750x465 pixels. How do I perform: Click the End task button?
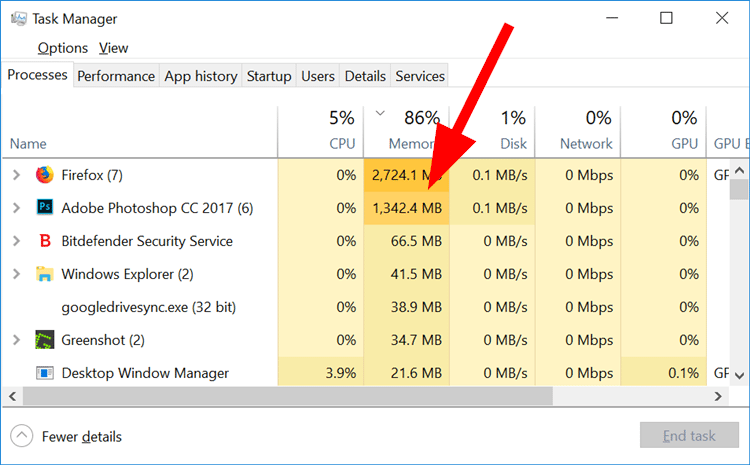point(689,435)
